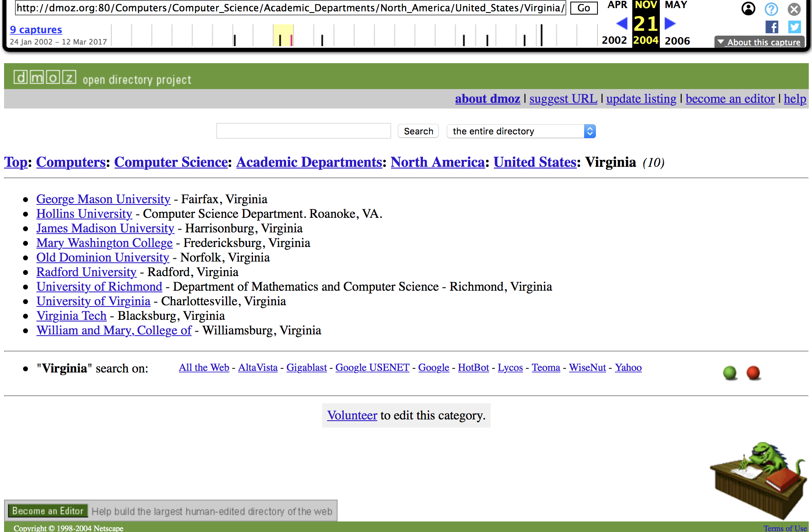Open the Mary Washington College link

pos(104,243)
